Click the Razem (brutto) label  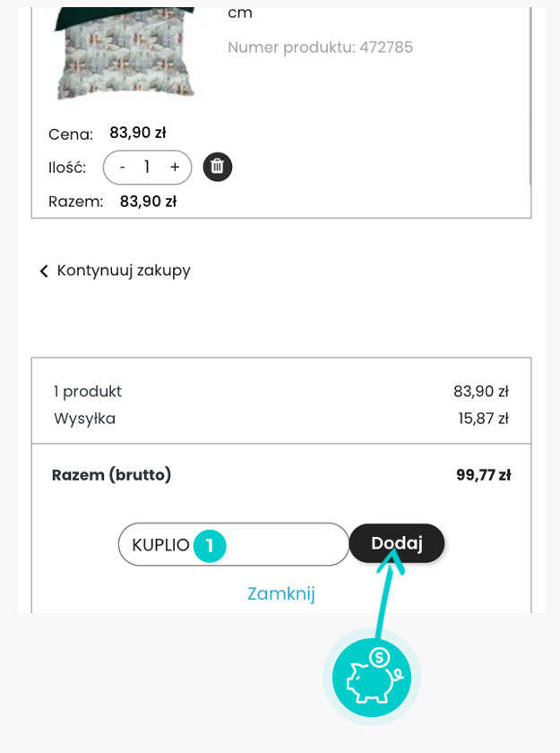111,475
